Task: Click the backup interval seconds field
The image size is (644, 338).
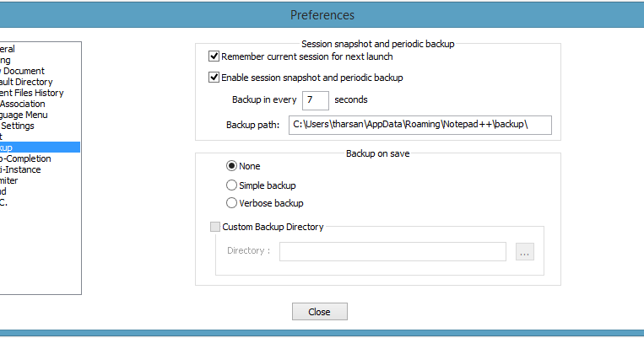Action: (316, 100)
